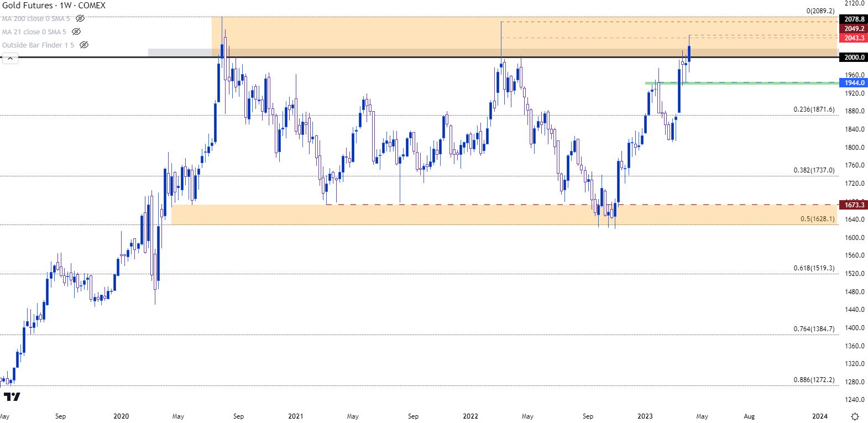Toggle visibility of Outside Bar Finder
The width and height of the screenshot is (868, 423).
[84, 45]
